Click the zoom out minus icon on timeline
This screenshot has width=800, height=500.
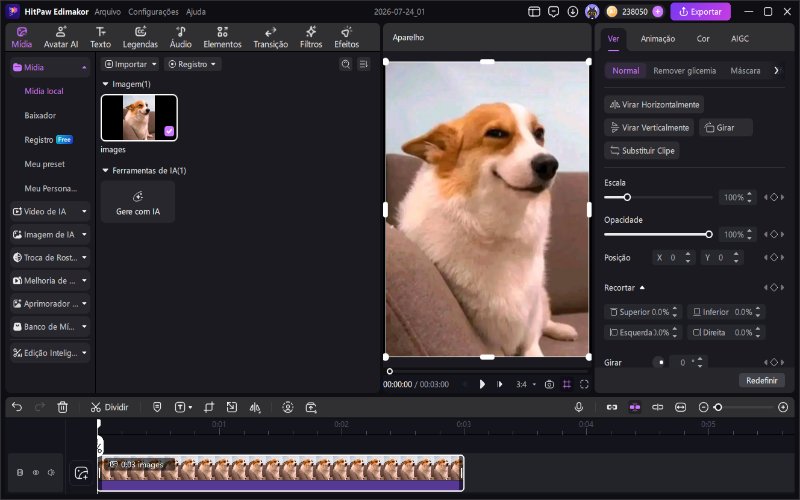(704, 407)
